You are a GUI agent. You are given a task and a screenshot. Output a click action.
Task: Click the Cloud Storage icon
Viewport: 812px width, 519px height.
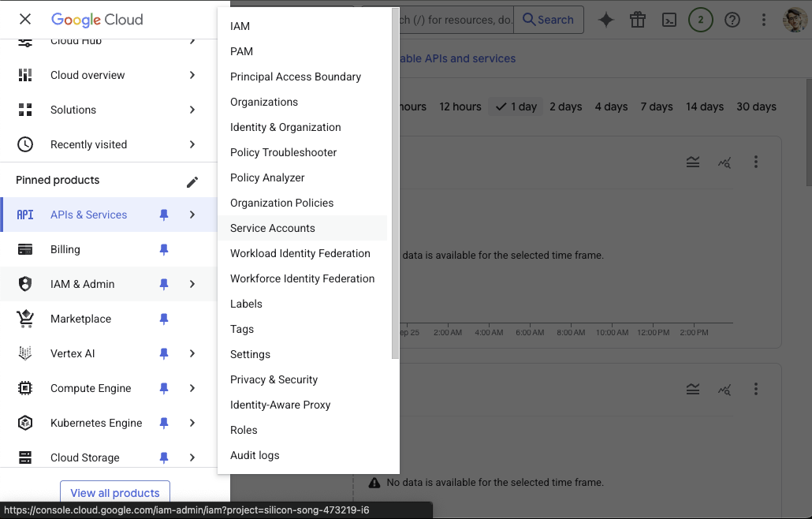[x=25, y=457]
